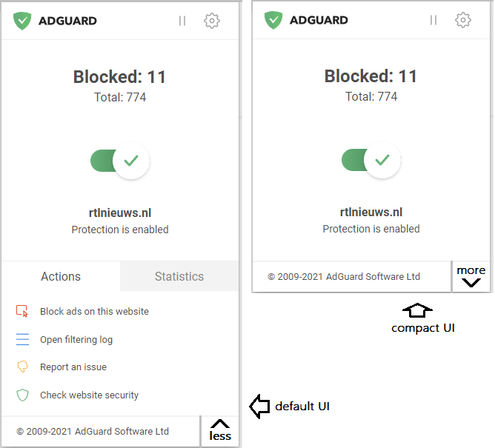Viewport: 495px width, 448px height.
Task: Click the thumbs-down report issue icon
Action: (22, 367)
